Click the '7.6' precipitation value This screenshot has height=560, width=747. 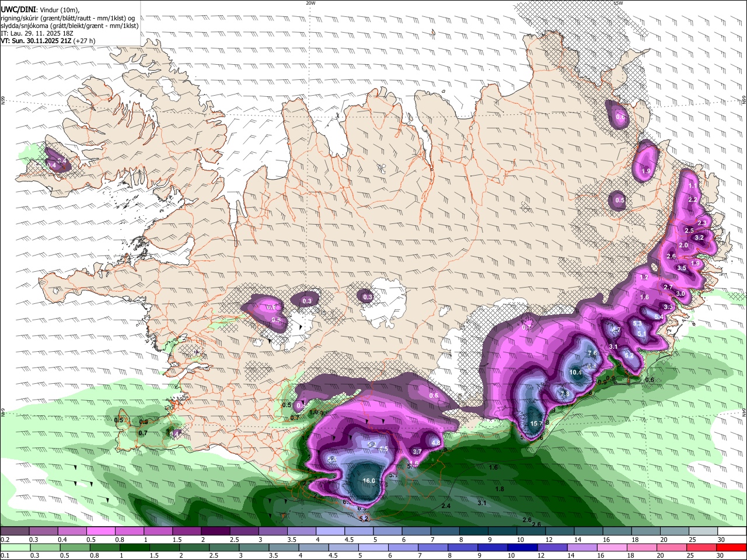click(x=592, y=353)
